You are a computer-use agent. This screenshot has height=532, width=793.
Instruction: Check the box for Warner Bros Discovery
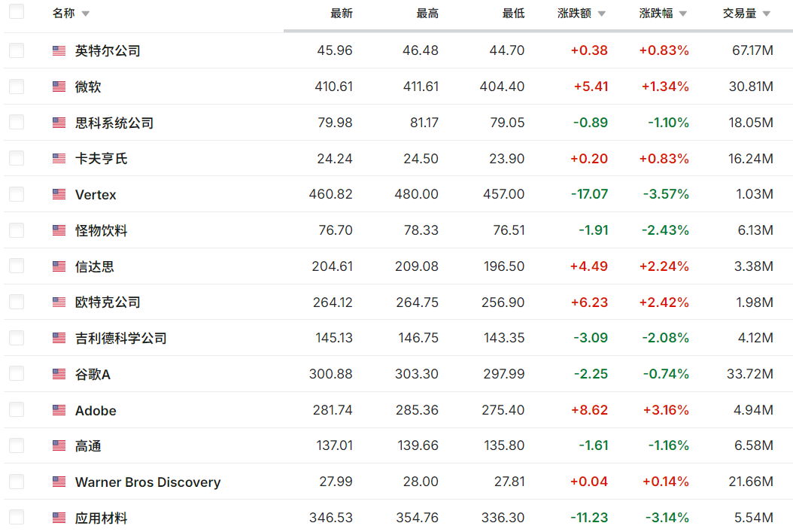(x=17, y=482)
